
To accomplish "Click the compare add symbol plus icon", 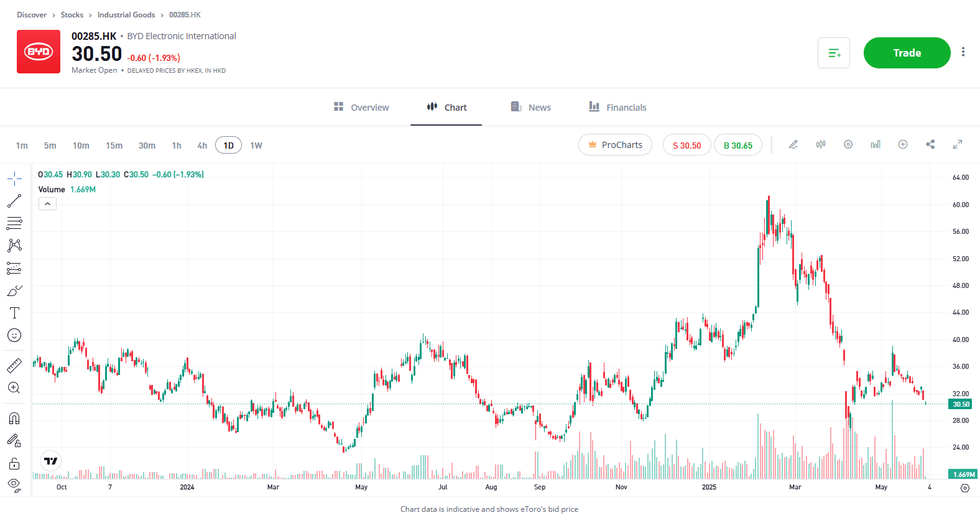I will tap(903, 144).
